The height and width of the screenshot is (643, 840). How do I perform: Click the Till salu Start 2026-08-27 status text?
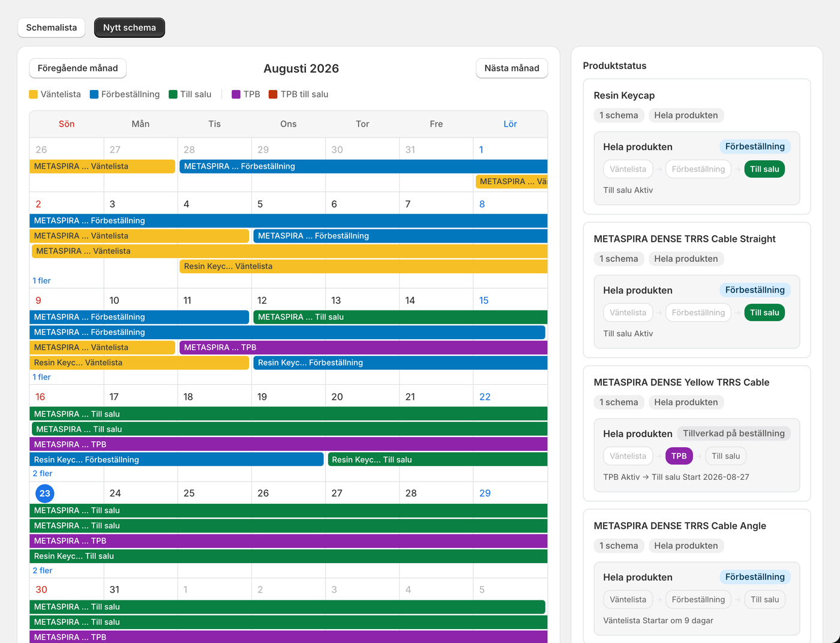pos(700,477)
